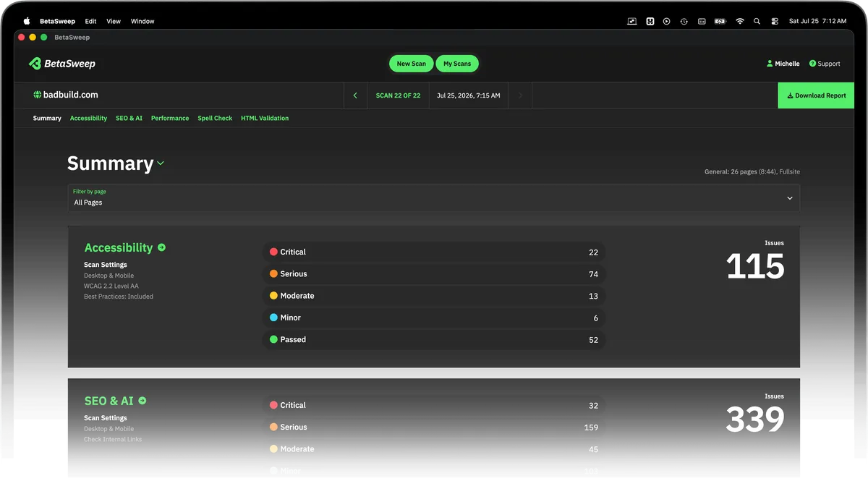
Task: Click blue Minor dot in Accessibility card
Action: tap(273, 318)
